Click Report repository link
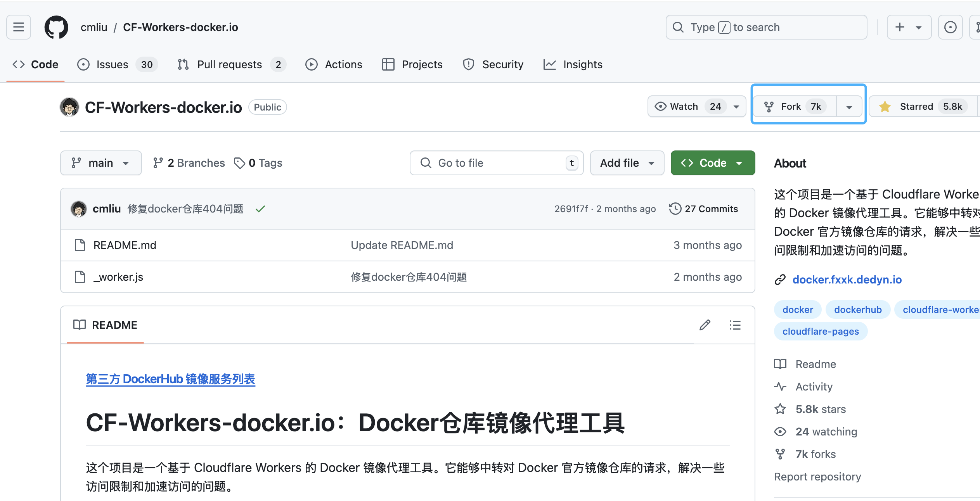 click(817, 477)
